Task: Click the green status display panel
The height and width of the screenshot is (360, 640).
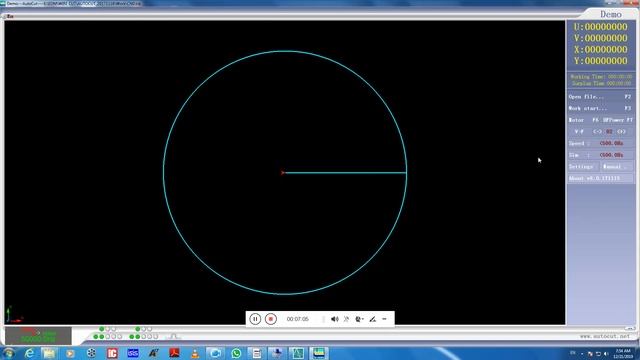Action: (x=38, y=336)
